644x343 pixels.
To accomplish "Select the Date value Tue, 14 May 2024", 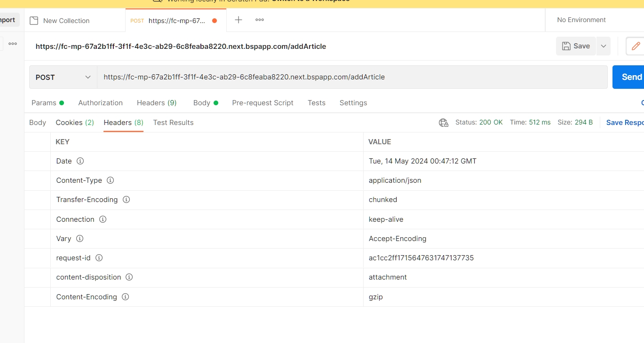I will (x=422, y=161).
